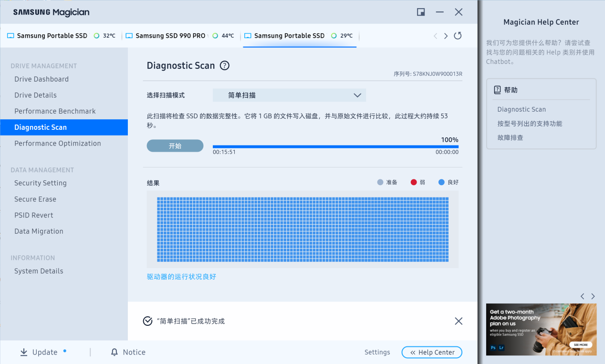The height and width of the screenshot is (364, 605).
Task: Click the scan progress bar
Action: coord(335,146)
